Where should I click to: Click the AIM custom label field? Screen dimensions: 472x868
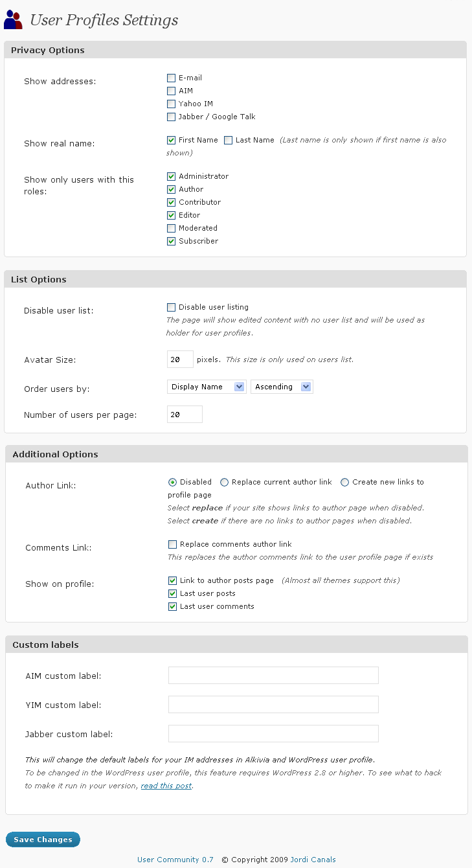273,676
